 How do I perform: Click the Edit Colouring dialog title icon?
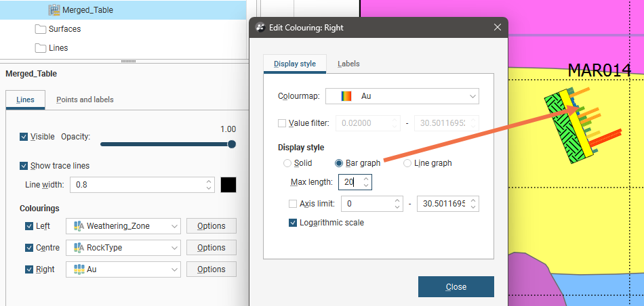click(260, 27)
